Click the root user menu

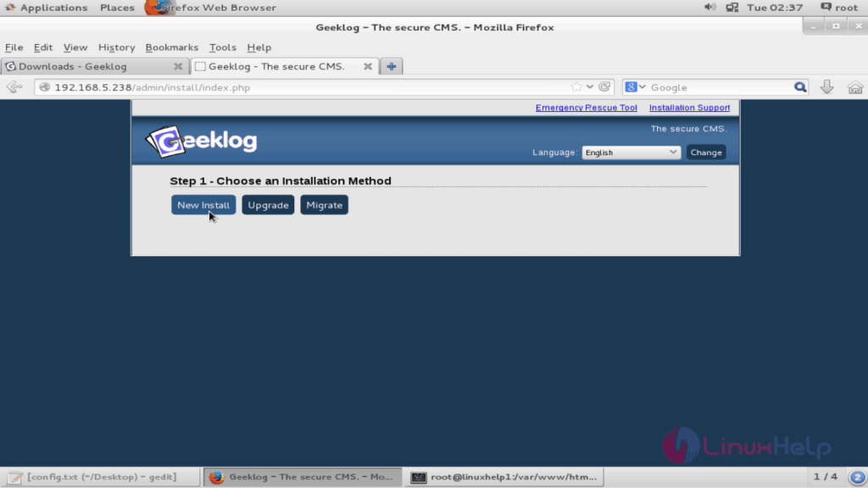click(x=840, y=7)
